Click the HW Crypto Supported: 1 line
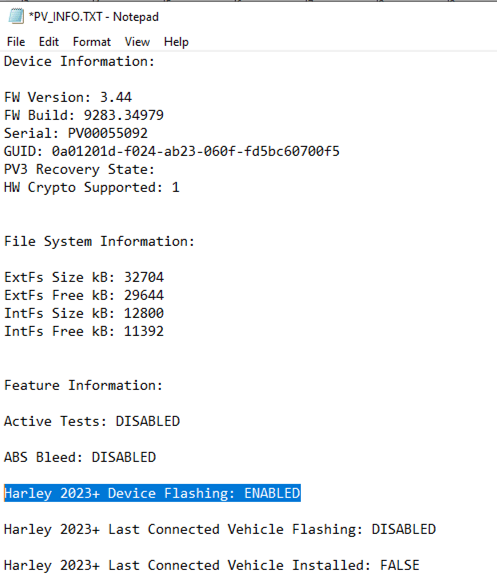The image size is (497, 575). (x=92, y=187)
